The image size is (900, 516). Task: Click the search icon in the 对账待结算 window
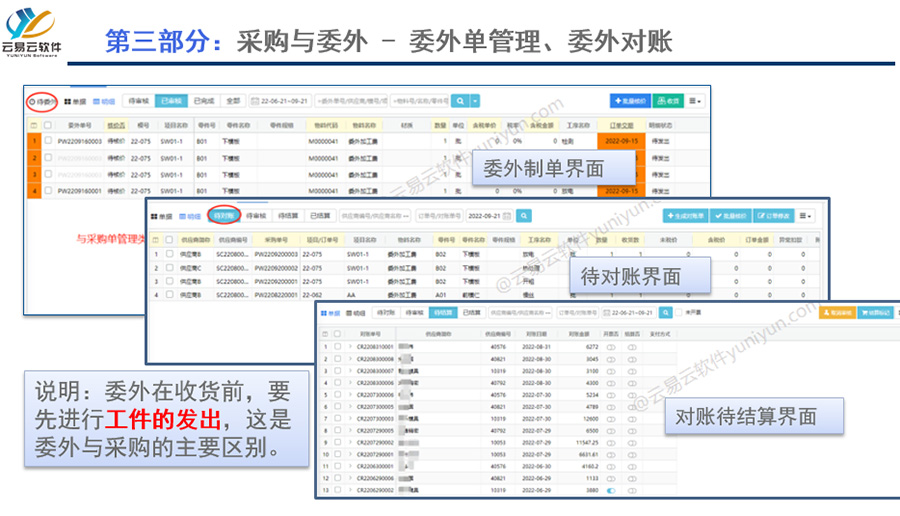click(x=665, y=313)
